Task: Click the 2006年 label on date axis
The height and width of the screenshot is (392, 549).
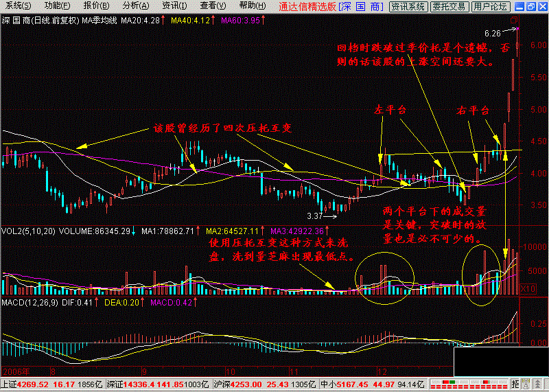Action: [x=16, y=371]
